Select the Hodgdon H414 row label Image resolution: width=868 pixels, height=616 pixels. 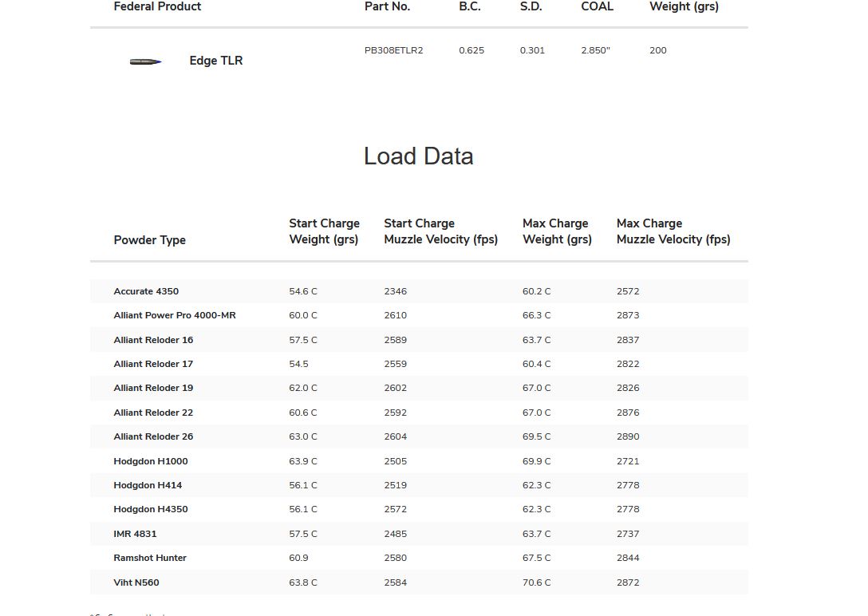click(x=148, y=485)
